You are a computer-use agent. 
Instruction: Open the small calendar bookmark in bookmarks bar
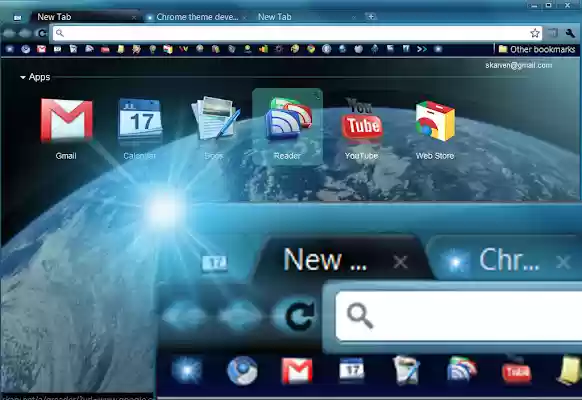click(57, 49)
